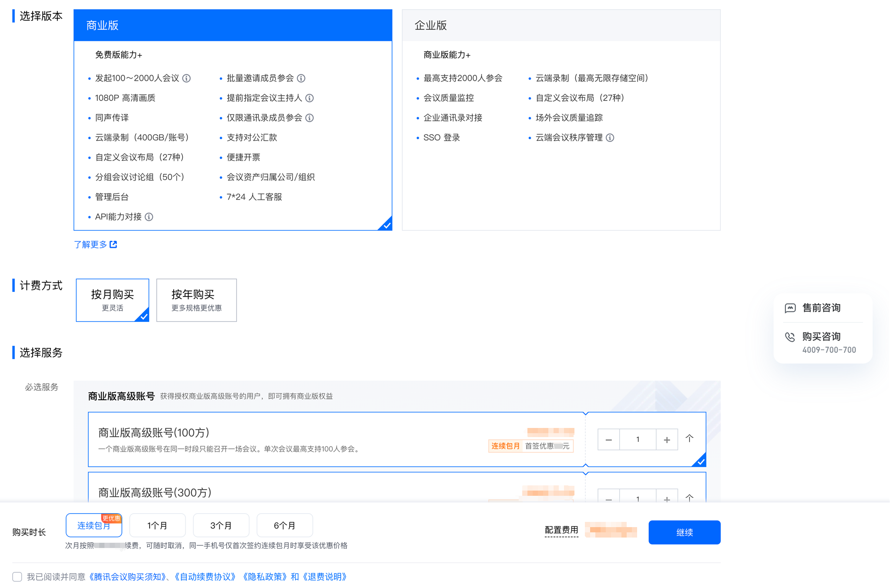Open 《腾讯会议购买须知》 link
This screenshot has height=588, width=893.
tap(128, 577)
